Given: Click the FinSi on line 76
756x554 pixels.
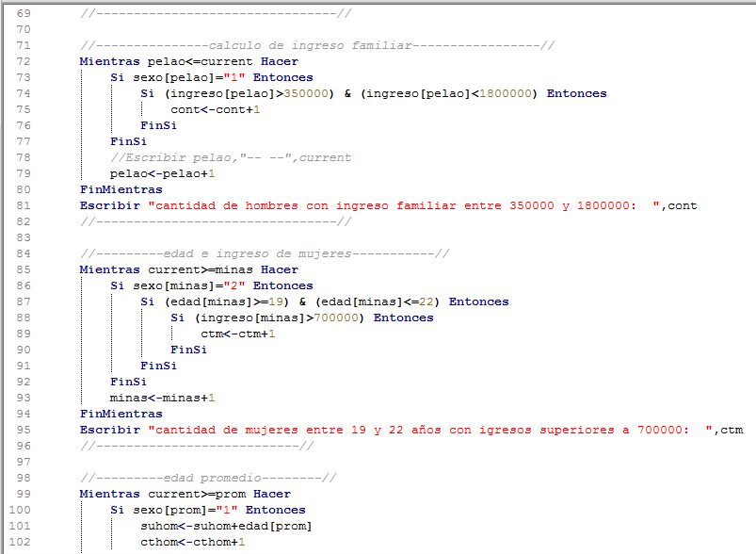Looking at the screenshot, I should pyautogui.click(x=158, y=125).
